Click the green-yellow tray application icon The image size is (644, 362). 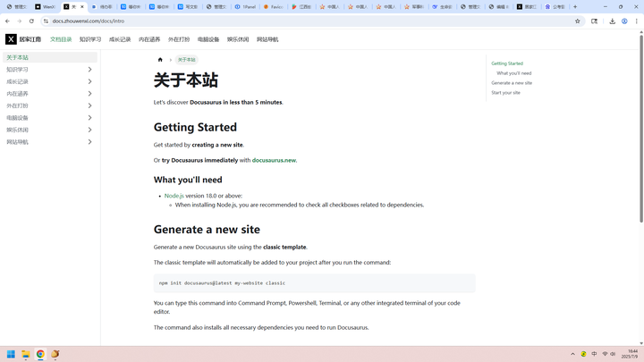pos(583,354)
